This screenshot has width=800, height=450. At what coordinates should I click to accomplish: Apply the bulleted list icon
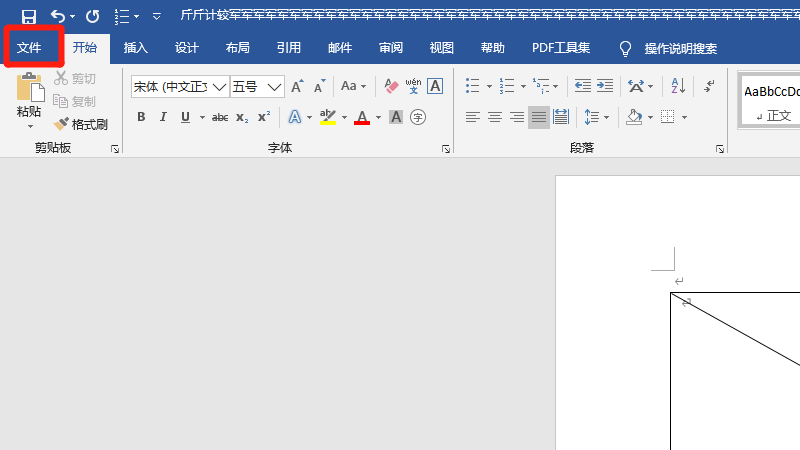tap(473, 87)
